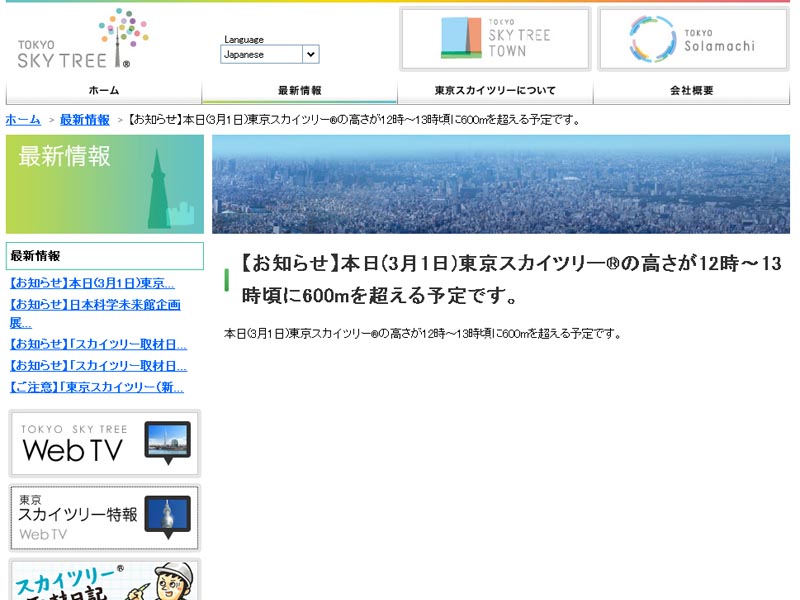The image size is (800, 600).
Task: Open the second スカイツリー取材日 news link
Action: pyautogui.click(x=98, y=366)
